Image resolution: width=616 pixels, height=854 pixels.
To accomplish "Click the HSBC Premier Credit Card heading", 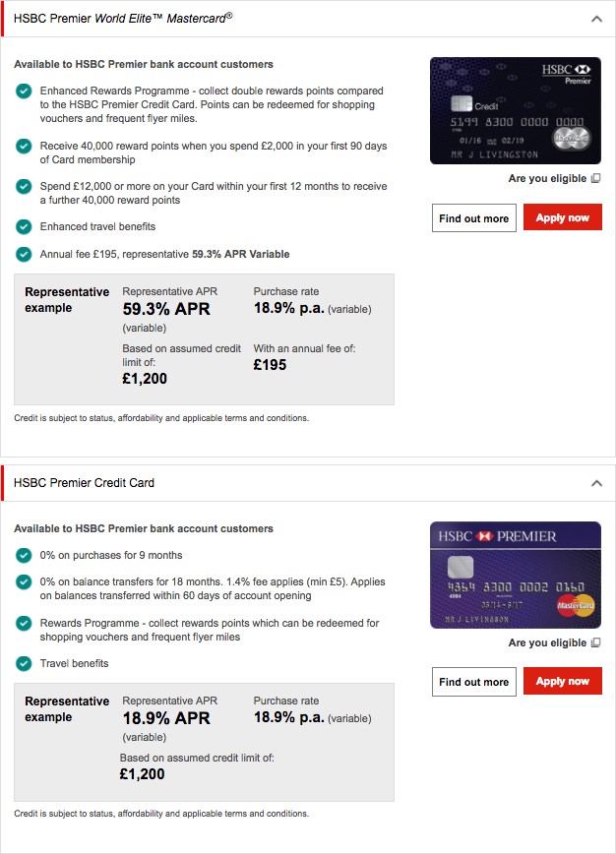I will (84, 482).
